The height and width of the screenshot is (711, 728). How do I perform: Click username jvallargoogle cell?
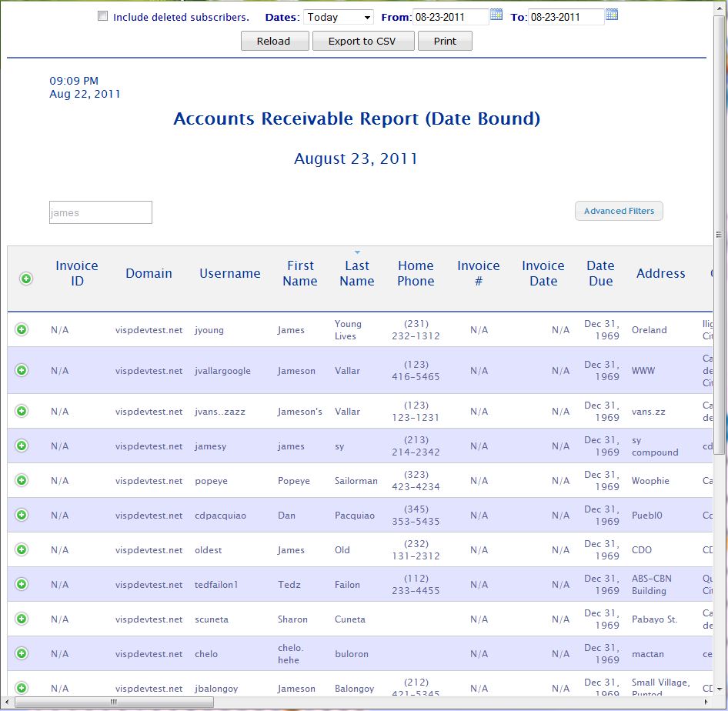click(x=222, y=371)
